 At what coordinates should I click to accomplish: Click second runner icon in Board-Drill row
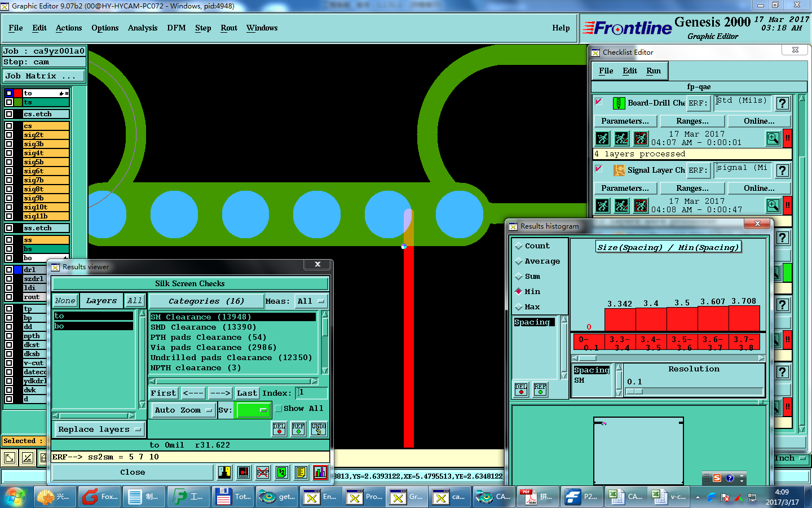(621, 138)
